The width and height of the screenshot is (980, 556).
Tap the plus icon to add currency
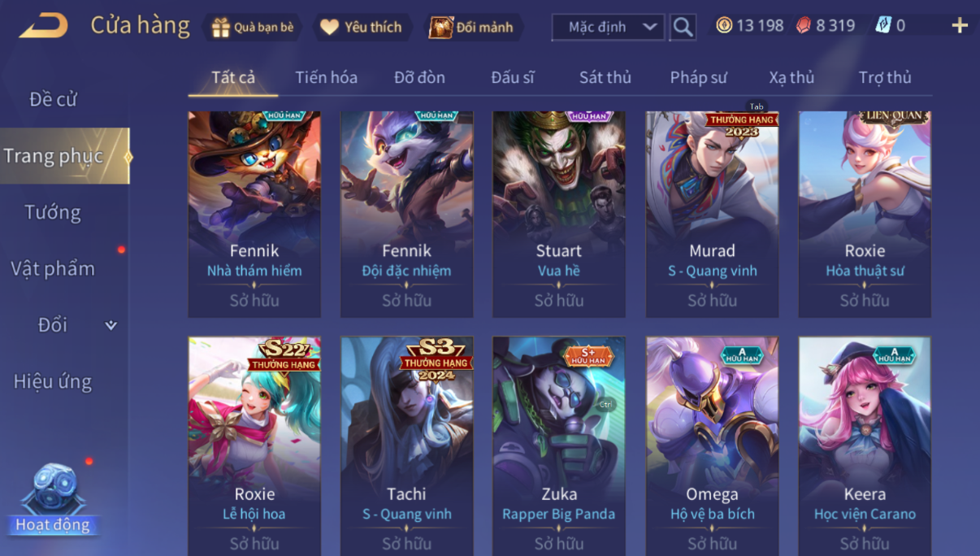(x=960, y=26)
